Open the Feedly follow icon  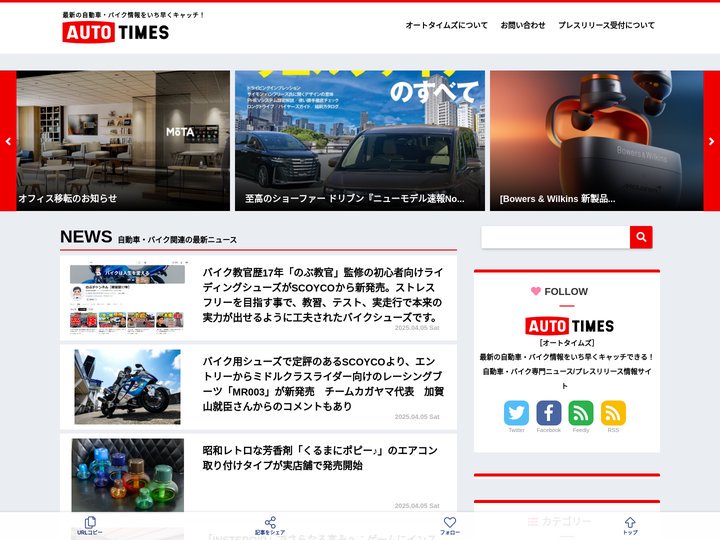(581, 413)
